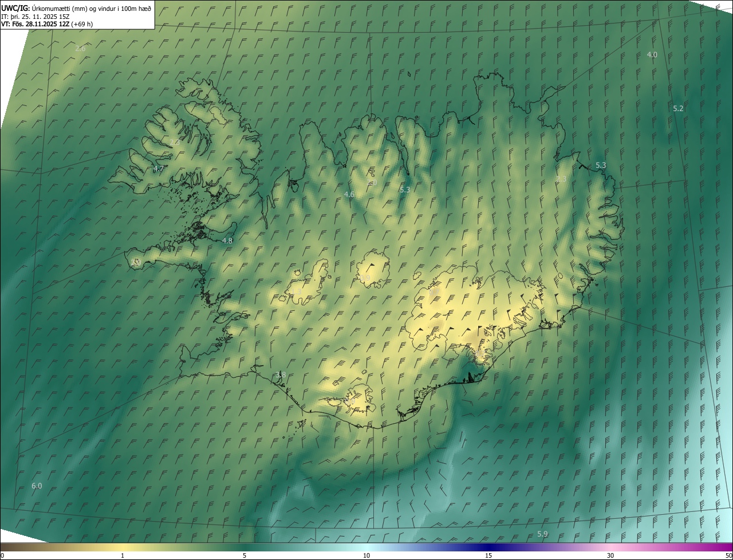This screenshot has width=733, height=560.
Task: Click the map value label 3.8
Action: (281, 374)
